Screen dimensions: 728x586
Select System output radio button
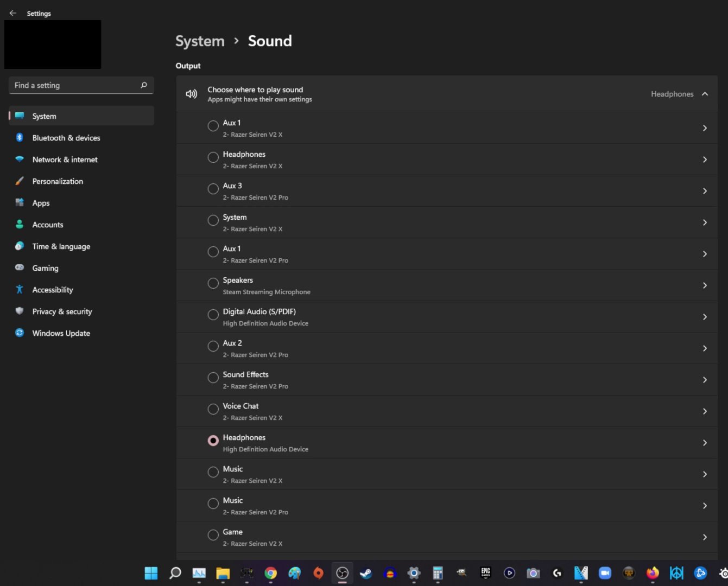213,220
